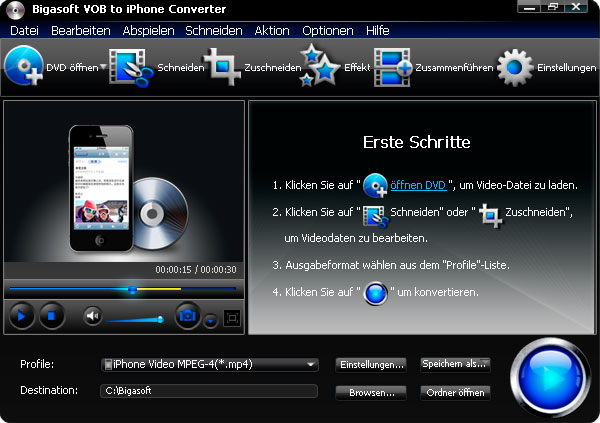
Task: Click the Speichern als... button
Action: (x=455, y=364)
